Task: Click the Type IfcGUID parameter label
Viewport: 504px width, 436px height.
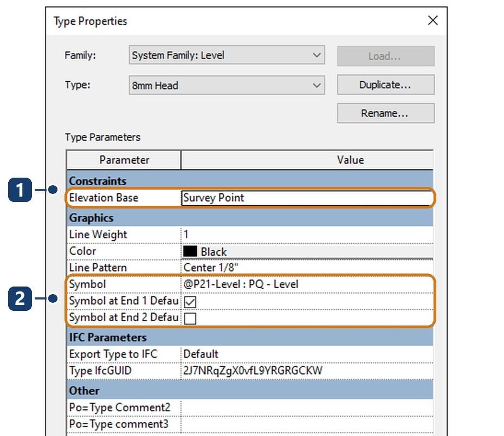Action: click(100, 371)
